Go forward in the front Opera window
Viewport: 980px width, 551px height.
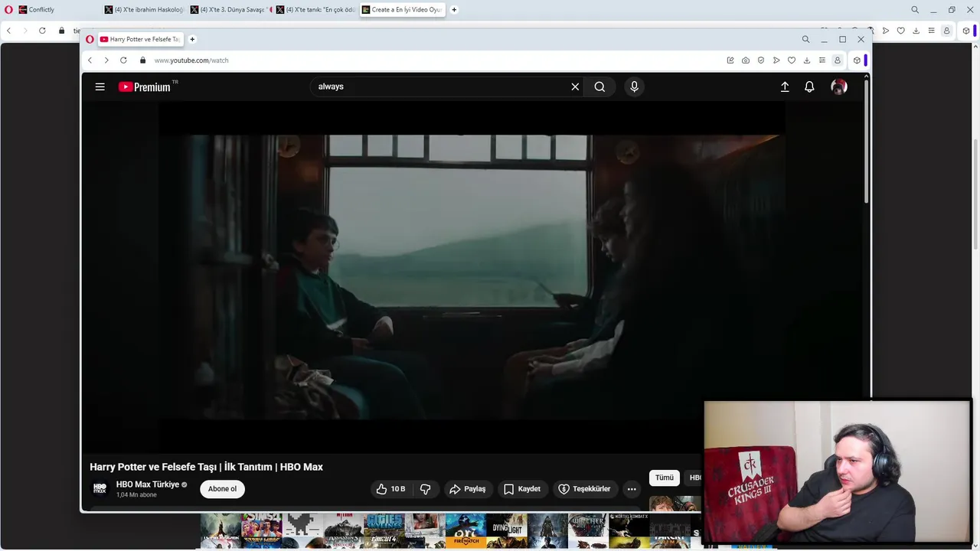(106, 60)
